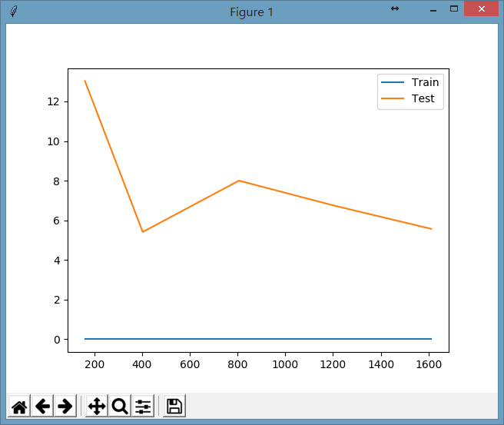Image resolution: width=504 pixels, height=425 pixels.
Task: Click the y-axis label 4
Action: (57, 261)
